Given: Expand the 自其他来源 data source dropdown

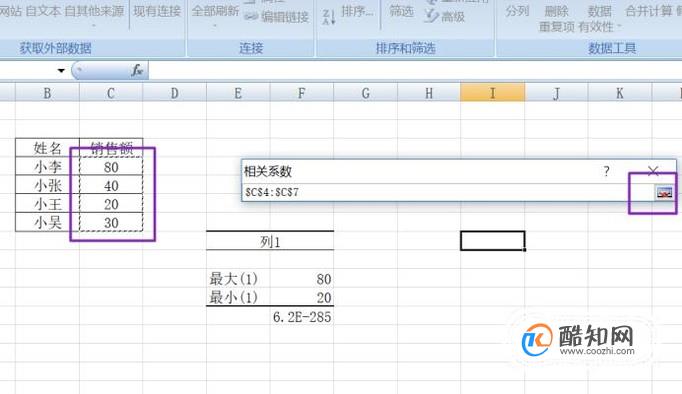Looking at the screenshot, I should pyautogui.click(x=94, y=26).
